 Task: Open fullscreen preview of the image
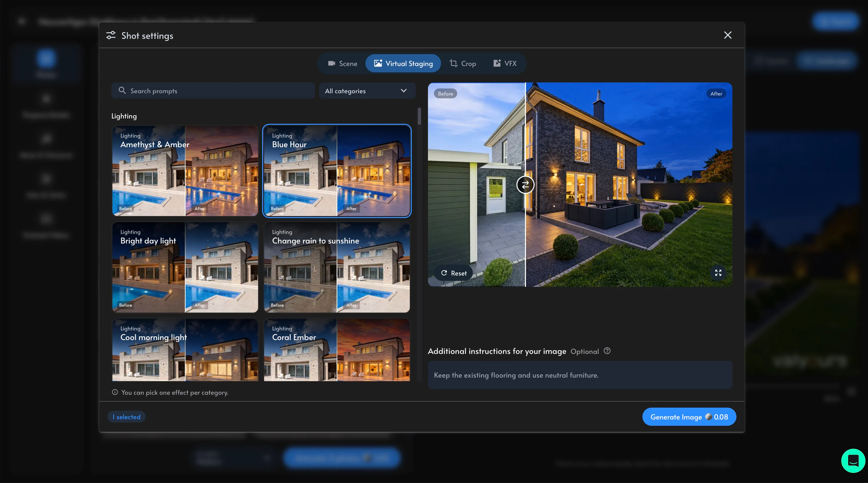click(718, 273)
